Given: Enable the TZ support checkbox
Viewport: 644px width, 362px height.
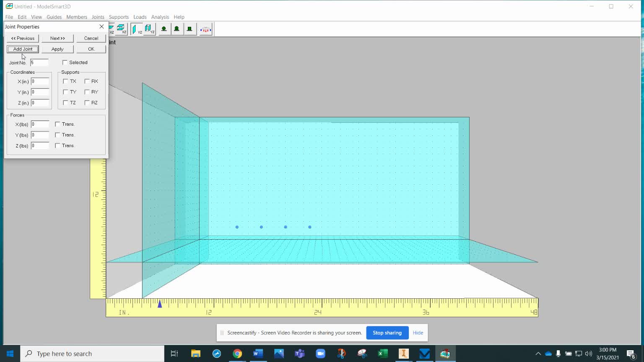Looking at the screenshot, I should coord(65,103).
